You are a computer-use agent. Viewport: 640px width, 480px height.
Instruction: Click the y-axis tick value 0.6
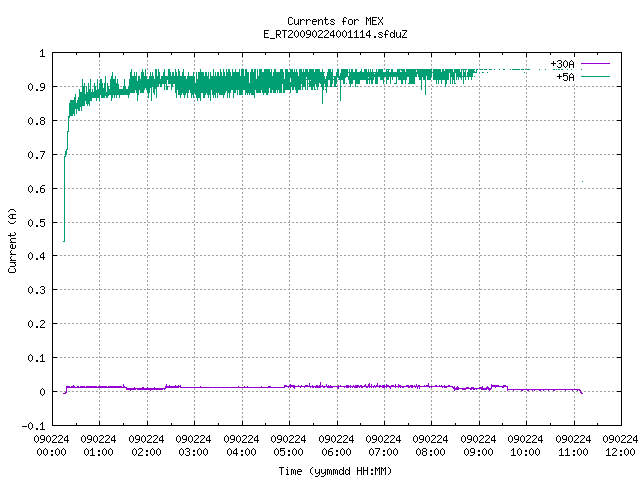pos(36,189)
